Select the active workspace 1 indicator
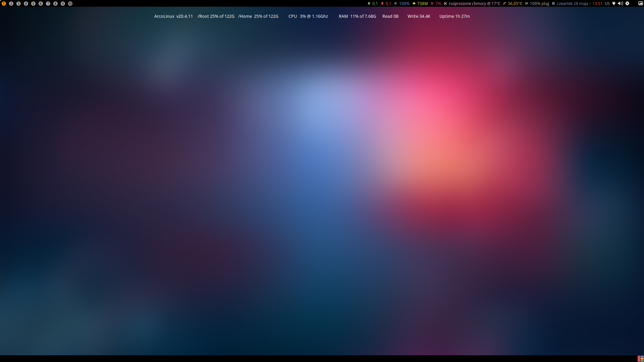Screen dimensions: 644x362 (x=4, y=4)
